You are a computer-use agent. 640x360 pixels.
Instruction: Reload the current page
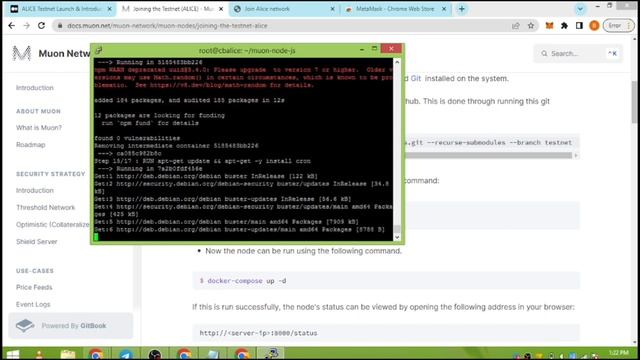point(41,26)
